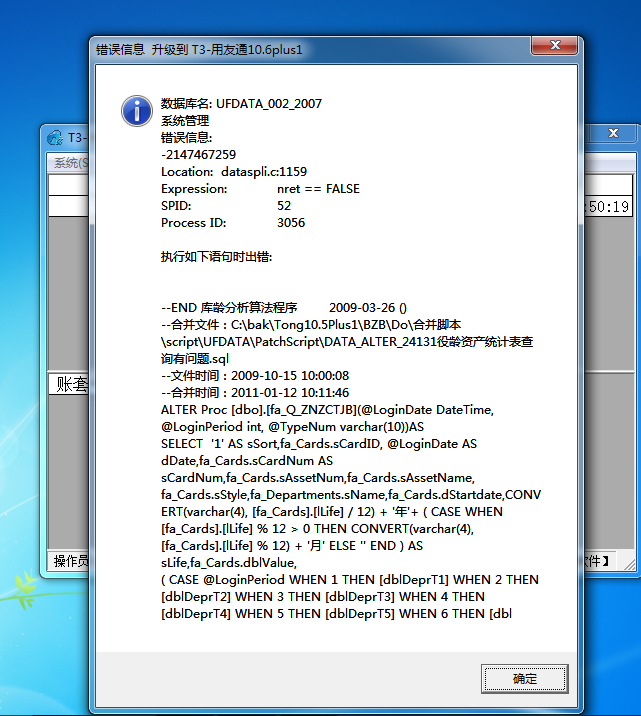Click the T3 app icon in background window
This screenshot has width=641, height=716.
pyautogui.click(x=55, y=137)
